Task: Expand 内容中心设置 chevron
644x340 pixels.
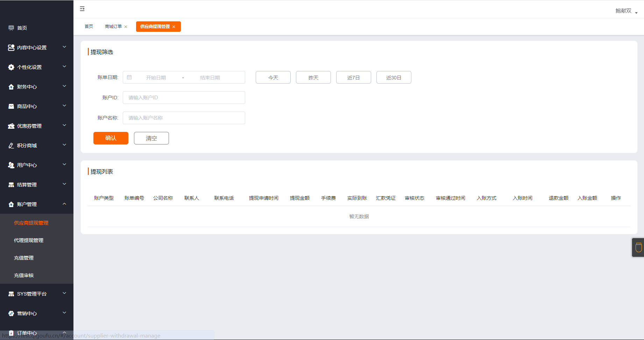Action: (x=64, y=47)
